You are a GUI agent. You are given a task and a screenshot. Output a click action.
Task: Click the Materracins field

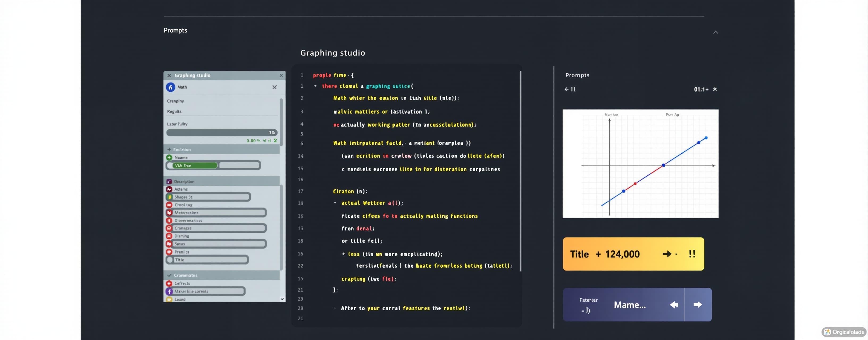coord(216,213)
